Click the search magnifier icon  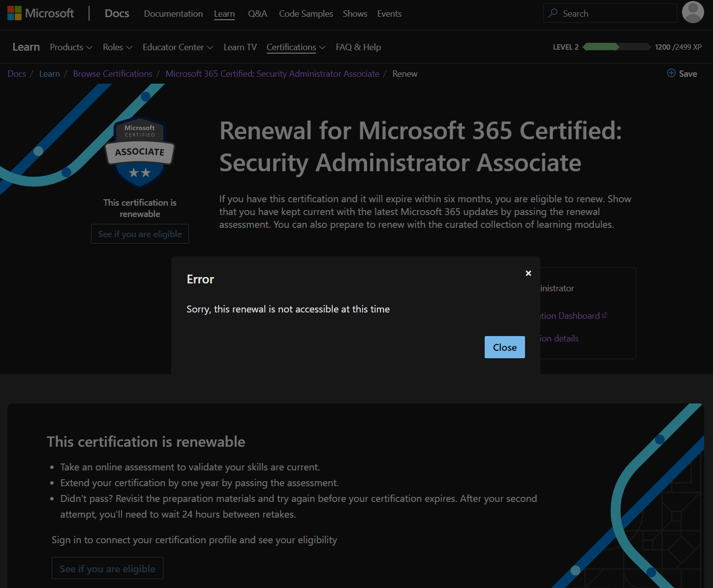pyautogui.click(x=554, y=13)
